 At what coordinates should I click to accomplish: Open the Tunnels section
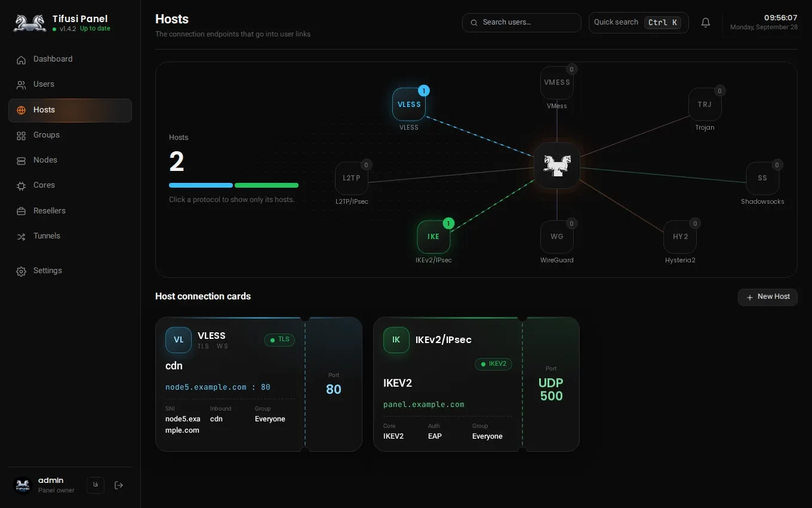tap(70, 236)
